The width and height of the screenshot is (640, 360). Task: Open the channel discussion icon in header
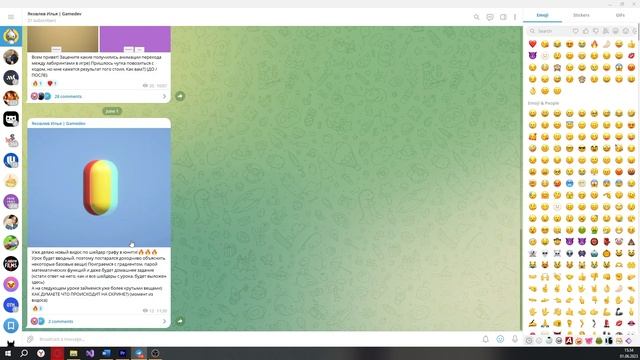coord(490,17)
